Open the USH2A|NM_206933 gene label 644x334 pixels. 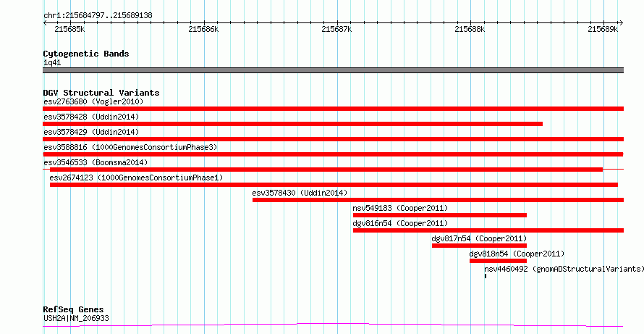point(76,318)
